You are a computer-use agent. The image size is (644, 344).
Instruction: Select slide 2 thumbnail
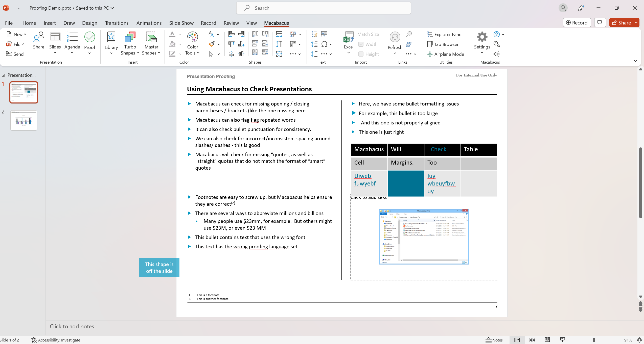click(24, 120)
